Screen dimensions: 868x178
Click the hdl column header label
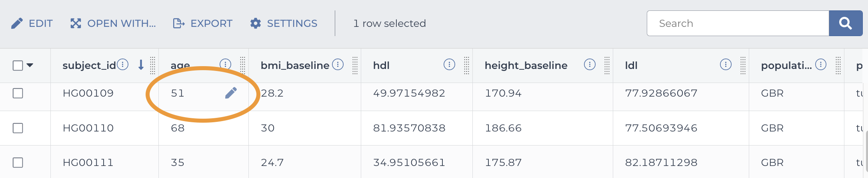[x=381, y=66]
